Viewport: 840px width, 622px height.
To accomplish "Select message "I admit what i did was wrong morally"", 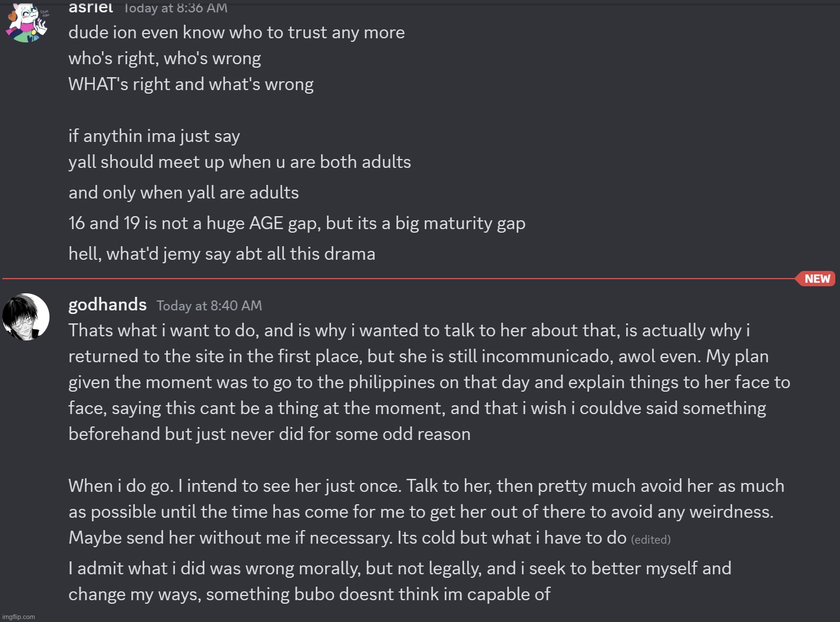I will [x=399, y=581].
